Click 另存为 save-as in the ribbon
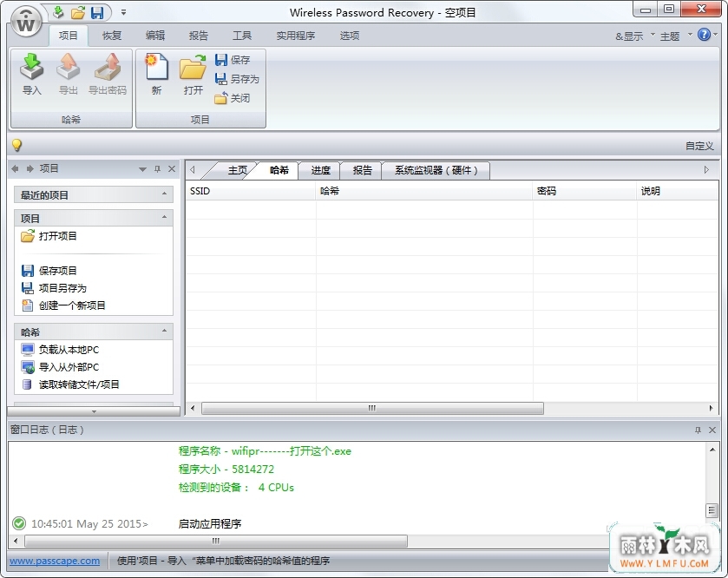The image size is (728, 578). [x=237, y=79]
